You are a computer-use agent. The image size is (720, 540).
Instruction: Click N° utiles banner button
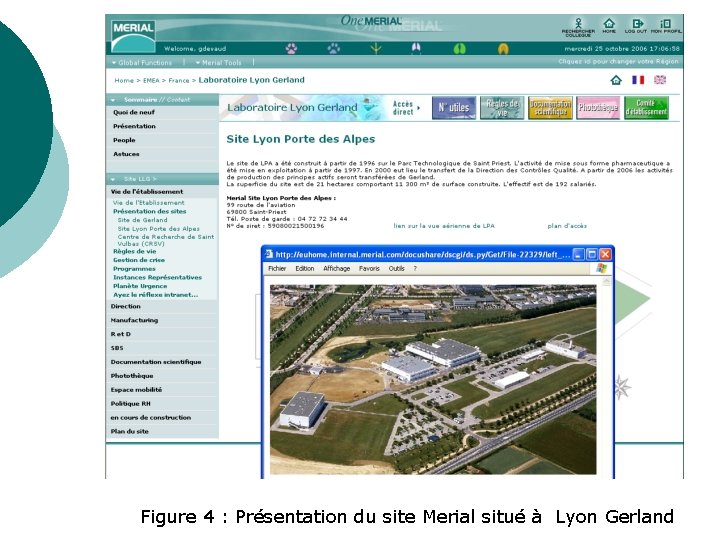pyautogui.click(x=454, y=108)
